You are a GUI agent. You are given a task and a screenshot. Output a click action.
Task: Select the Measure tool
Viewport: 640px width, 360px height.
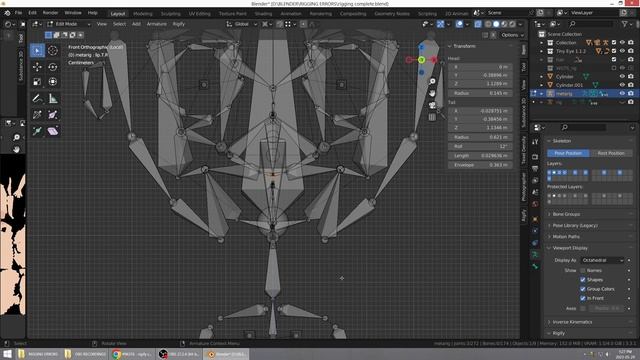coord(53,98)
